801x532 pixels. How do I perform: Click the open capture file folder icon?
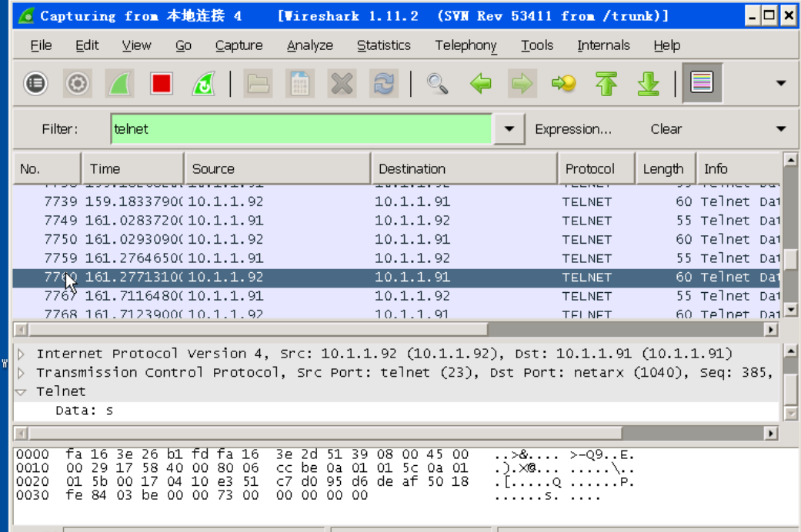pyautogui.click(x=258, y=83)
